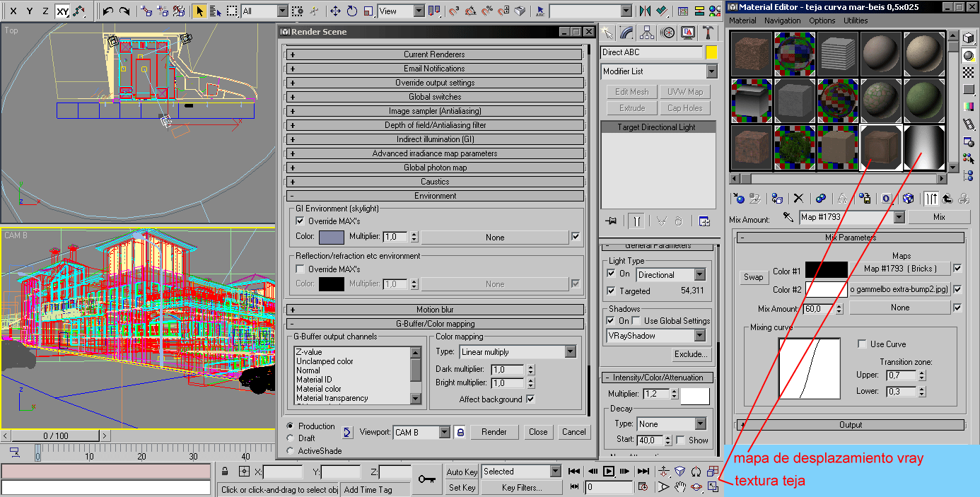
Task: Click the GI Environment skylight color swatch
Action: (x=332, y=238)
